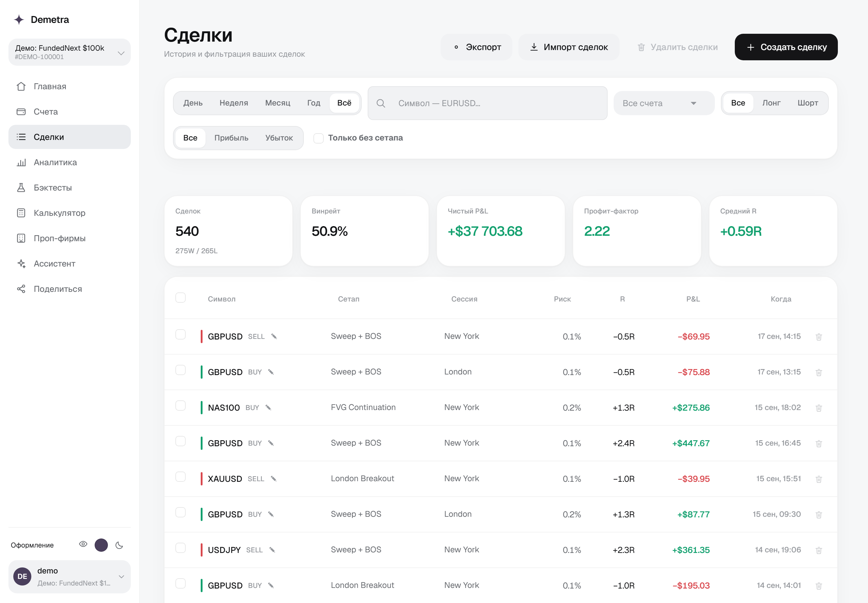Select the День period tab
This screenshot has height=603, width=868.
[193, 103]
